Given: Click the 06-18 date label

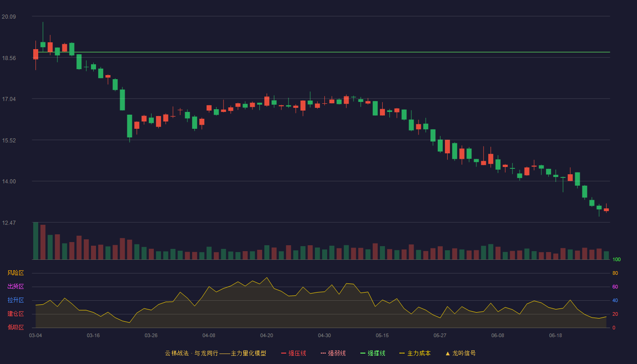Looking at the screenshot, I should (556, 335).
